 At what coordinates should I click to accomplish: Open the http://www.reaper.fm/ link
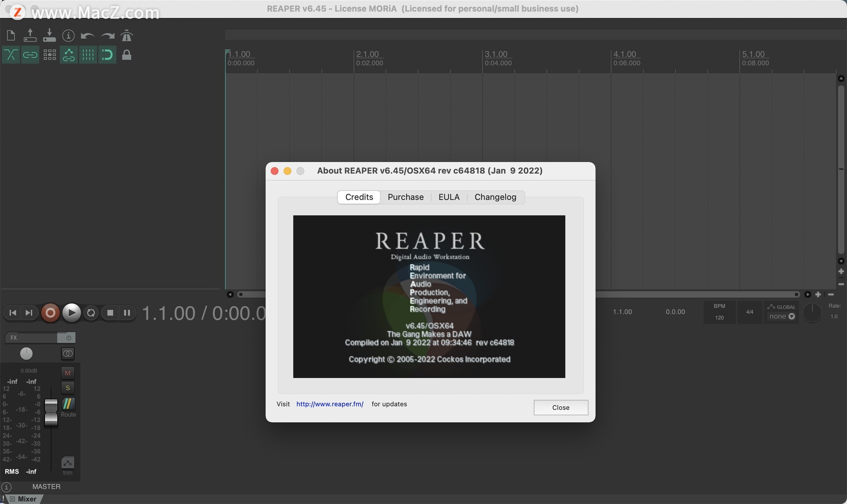(330, 404)
